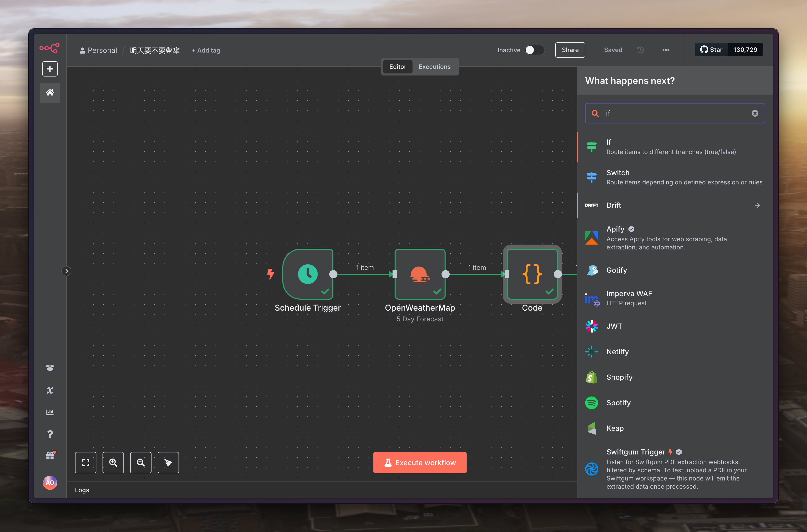Screen dimensions: 807x532
Task: Open the home overview icon
Action: tap(50, 93)
